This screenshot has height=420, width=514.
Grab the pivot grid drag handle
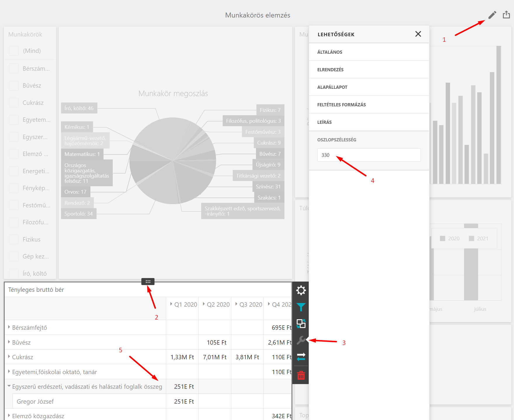click(x=148, y=282)
